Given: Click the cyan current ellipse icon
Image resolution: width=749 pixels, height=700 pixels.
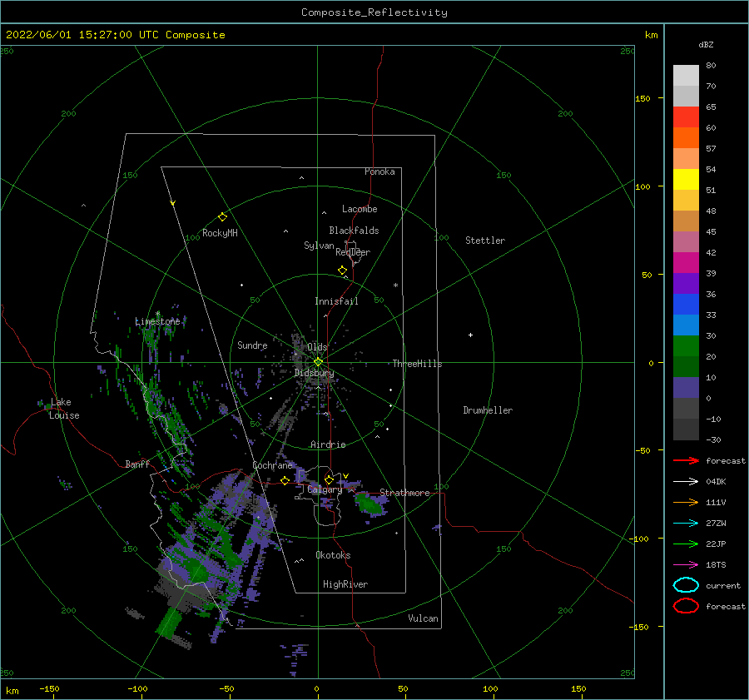Looking at the screenshot, I should tap(686, 585).
